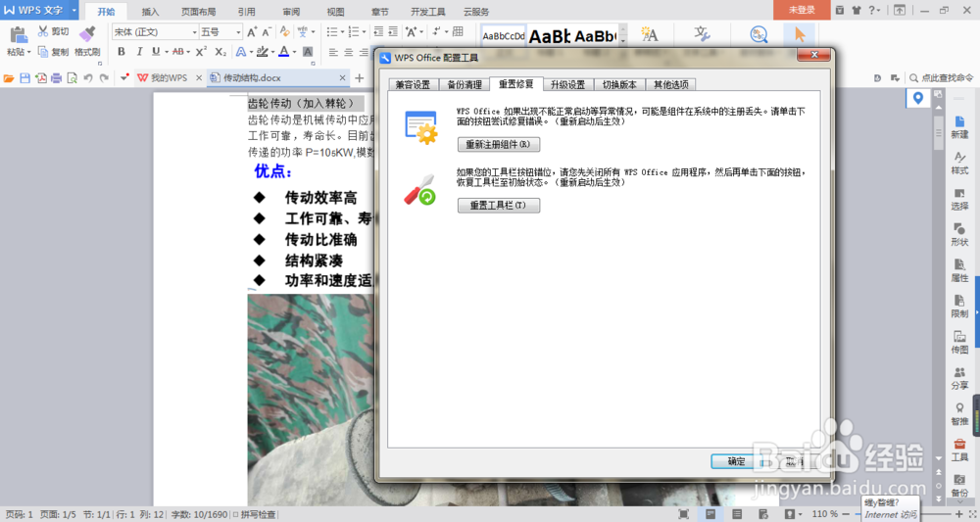980x522 pixels.
Task: Click the save disk icon
Action: pos(25,78)
